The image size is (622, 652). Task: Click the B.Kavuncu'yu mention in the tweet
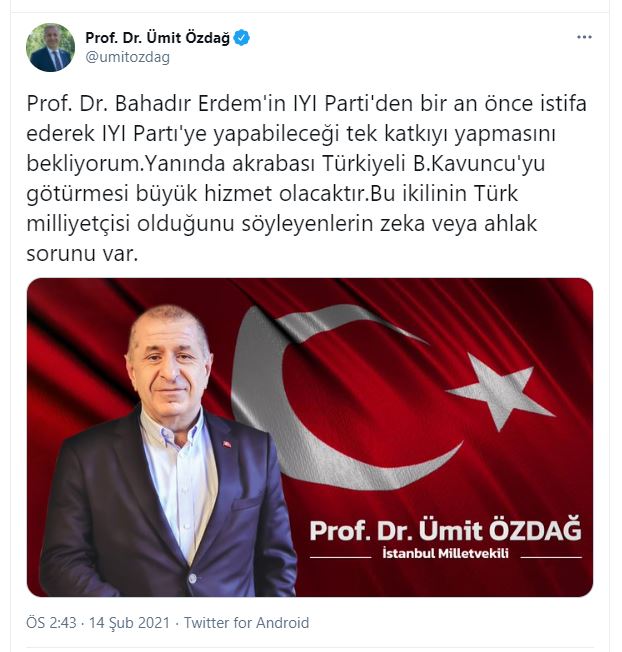(x=479, y=163)
